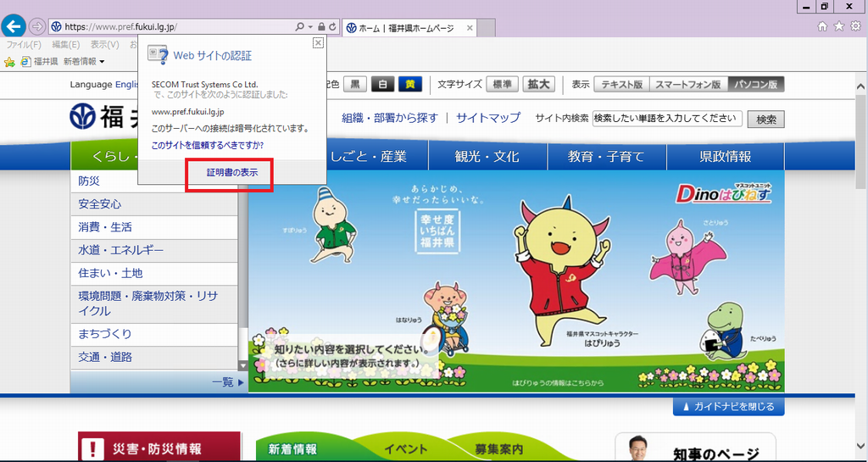Click the category list scroll-down arrow
Screen dimensions: 868x462
[242, 365]
